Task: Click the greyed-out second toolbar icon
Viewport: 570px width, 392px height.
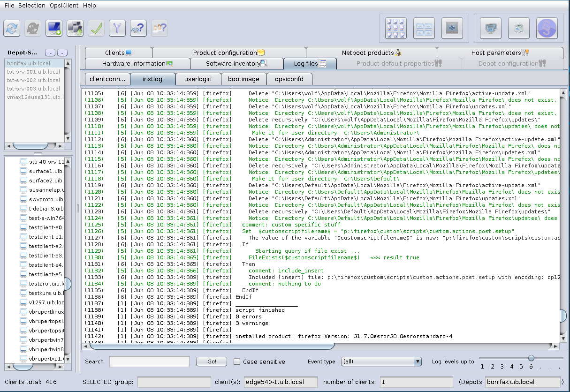Action: (33, 28)
